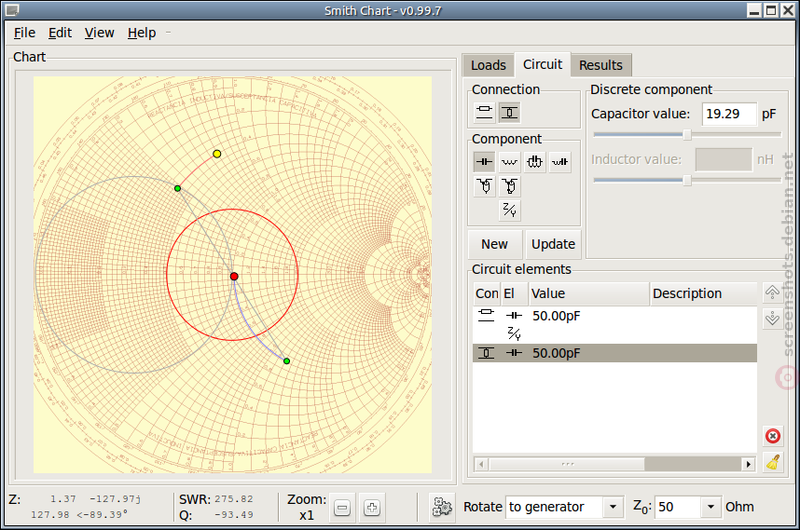Click the Z0 value field showing 50
Viewport: 800px width, 530px height.
679,507
